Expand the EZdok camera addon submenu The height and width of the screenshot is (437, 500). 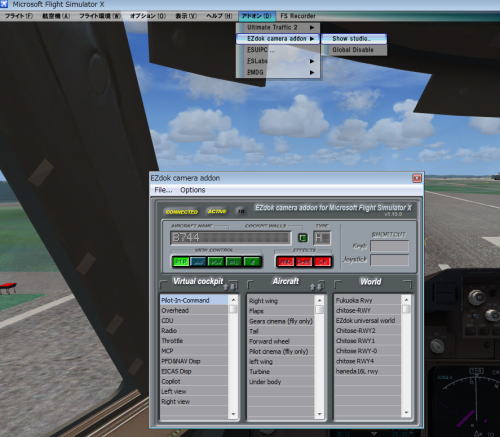click(278, 39)
